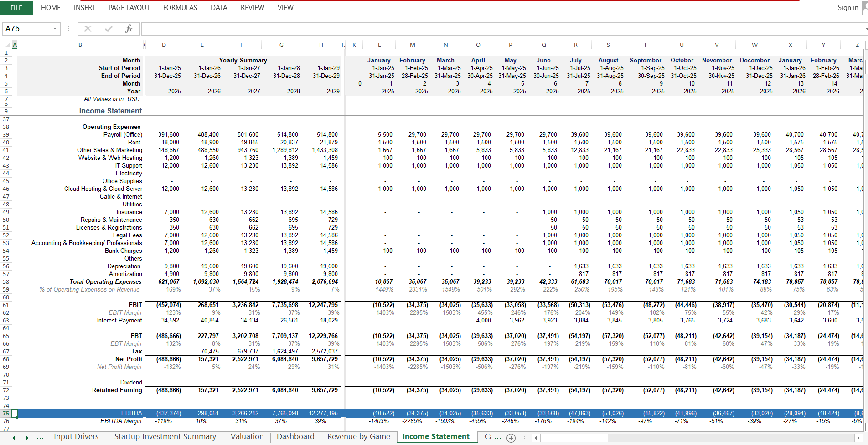Image resolution: width=868 pixels, height=445 pixels.
Task: Select row 58 header
Action: pyautogui.click(x=6, y=281)
